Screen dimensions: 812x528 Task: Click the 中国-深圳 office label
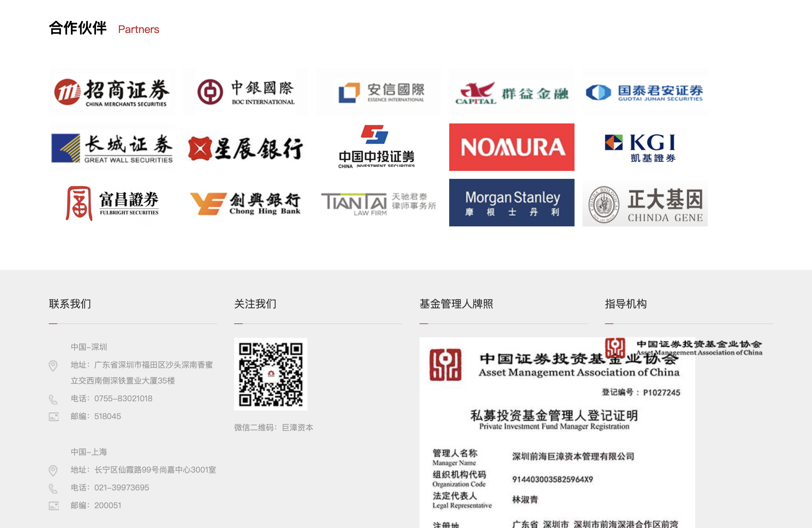(89, 347)
